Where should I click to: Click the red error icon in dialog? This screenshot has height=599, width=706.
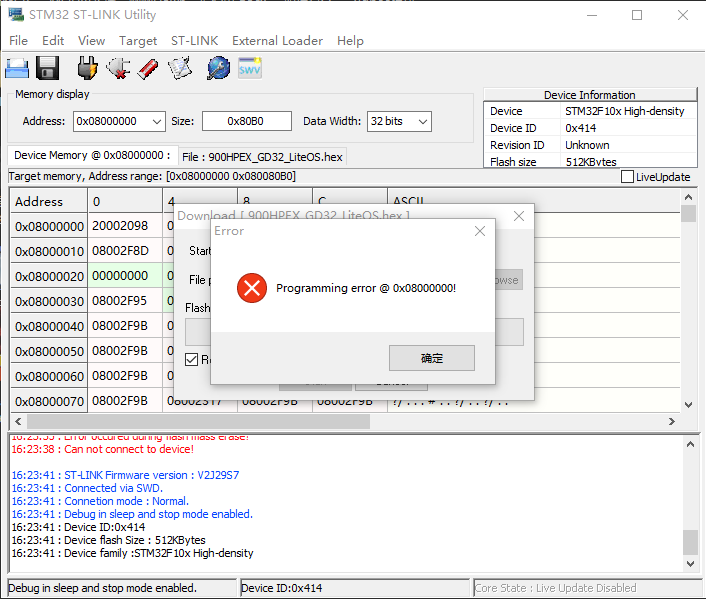click(252, 288)
